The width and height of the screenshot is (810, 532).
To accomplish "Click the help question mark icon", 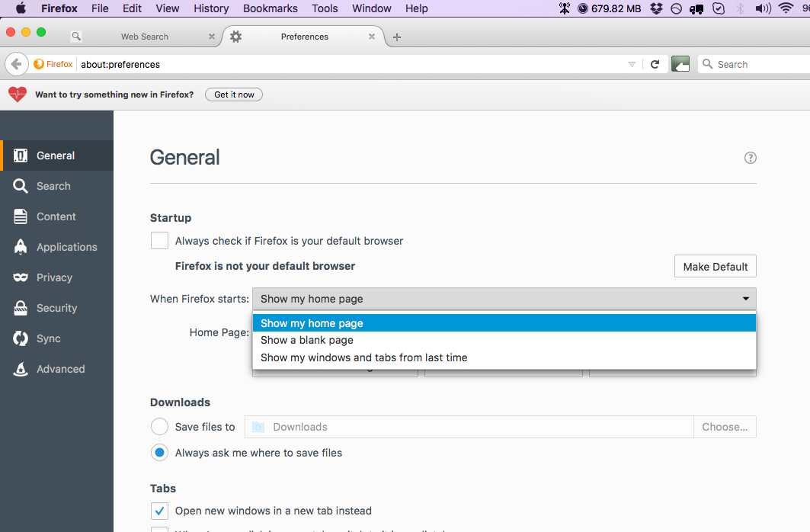I will point(750,158).
